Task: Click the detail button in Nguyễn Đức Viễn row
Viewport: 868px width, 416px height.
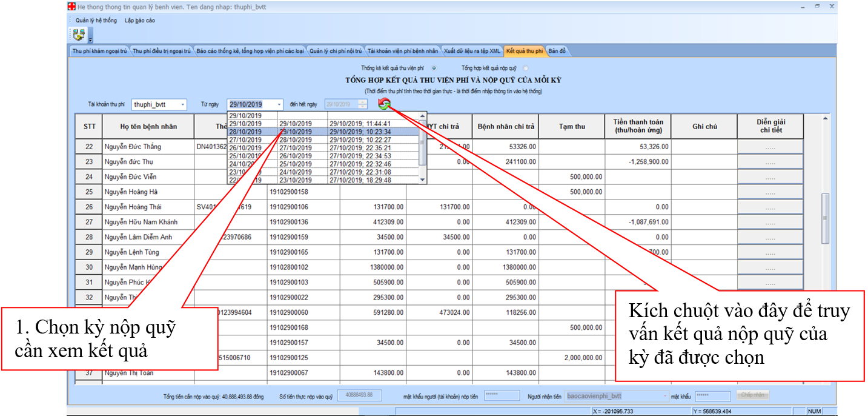Action: 770,177
